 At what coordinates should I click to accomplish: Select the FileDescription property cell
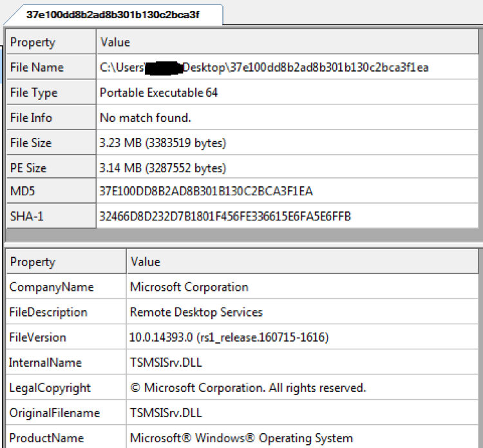tap(66, 312)
